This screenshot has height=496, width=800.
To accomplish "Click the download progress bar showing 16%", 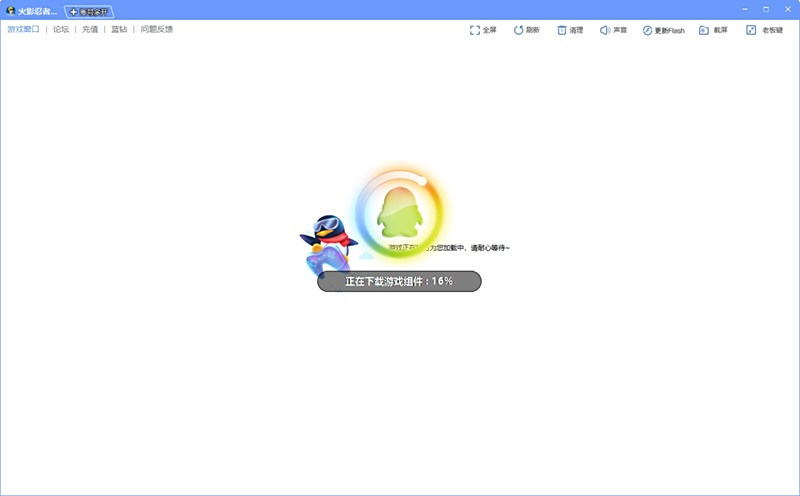I will 399,282.
